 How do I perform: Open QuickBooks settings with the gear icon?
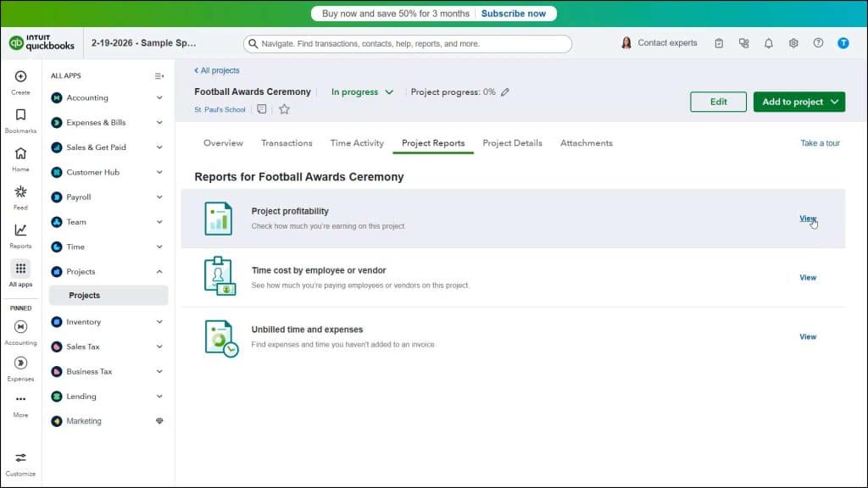point(793,42)
